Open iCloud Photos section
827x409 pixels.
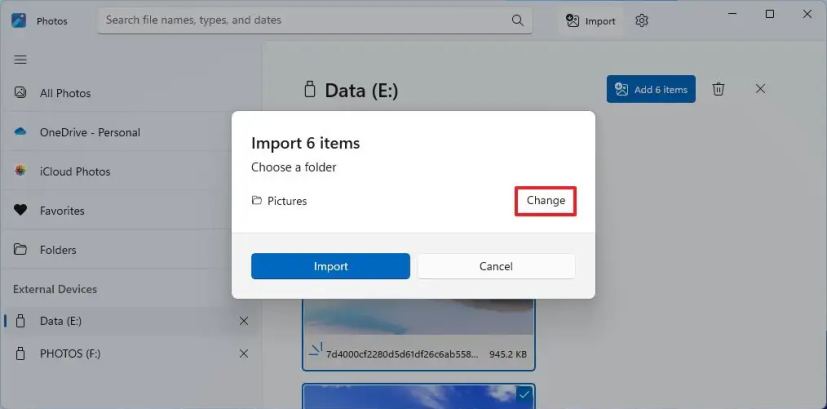[x=75, y=171]
